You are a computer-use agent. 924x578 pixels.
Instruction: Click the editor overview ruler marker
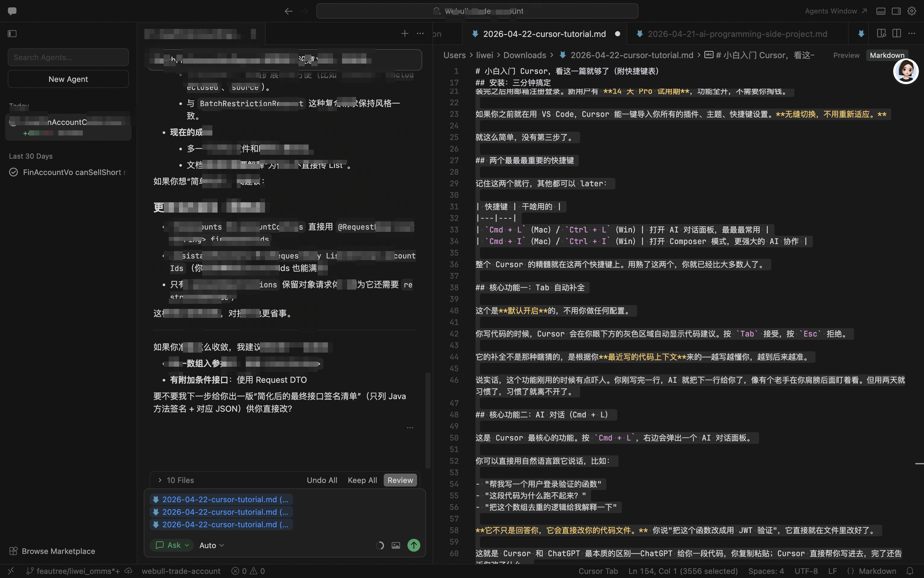[920, 464]
